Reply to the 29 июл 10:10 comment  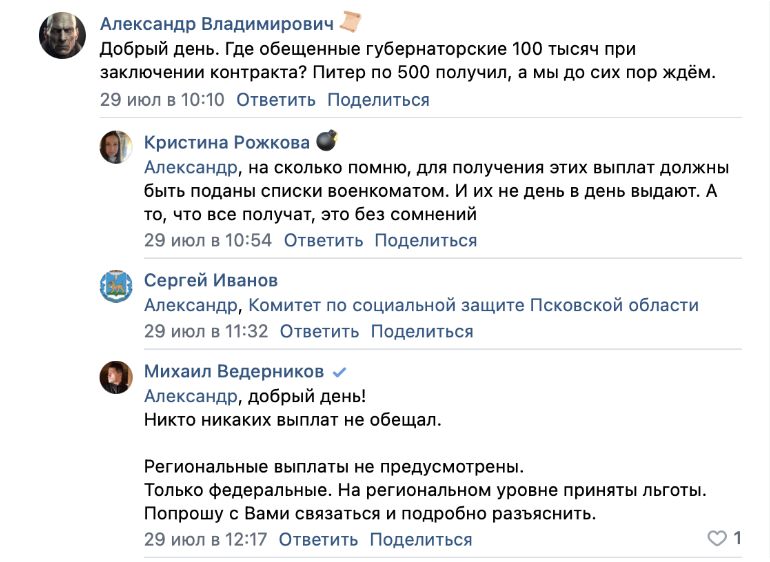tap(275, 100)
